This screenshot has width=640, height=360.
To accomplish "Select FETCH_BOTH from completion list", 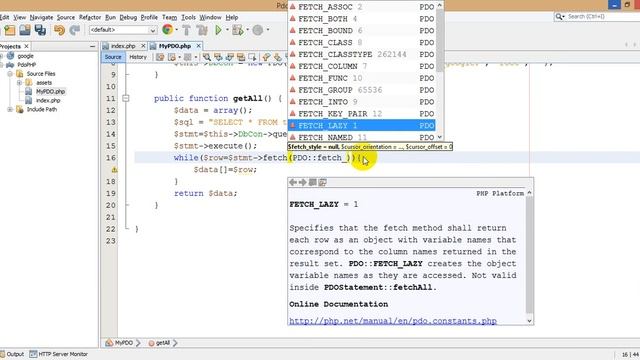I will click(x=362, y=19).
